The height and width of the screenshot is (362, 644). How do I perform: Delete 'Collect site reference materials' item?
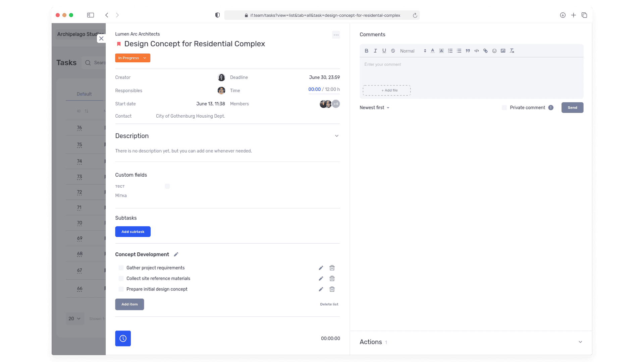(332, 279)
